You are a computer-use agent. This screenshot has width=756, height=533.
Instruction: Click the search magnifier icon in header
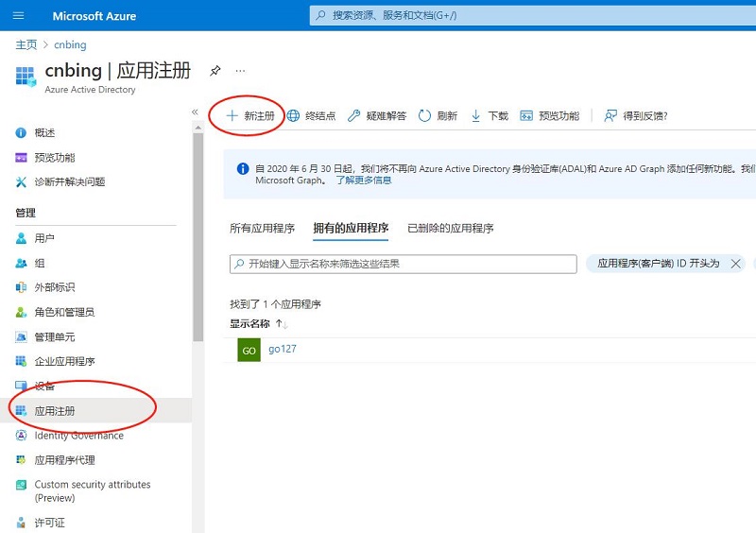click(x=320, y=15)
